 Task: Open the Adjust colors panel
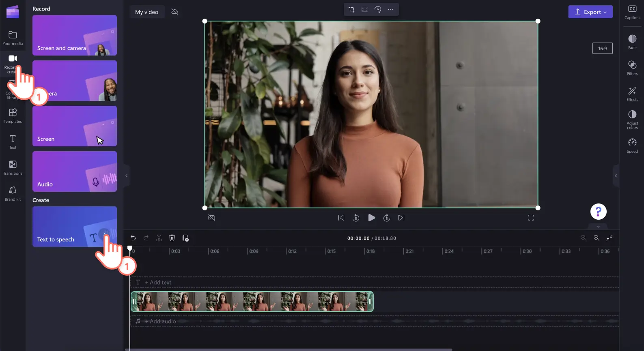point(632,120)
